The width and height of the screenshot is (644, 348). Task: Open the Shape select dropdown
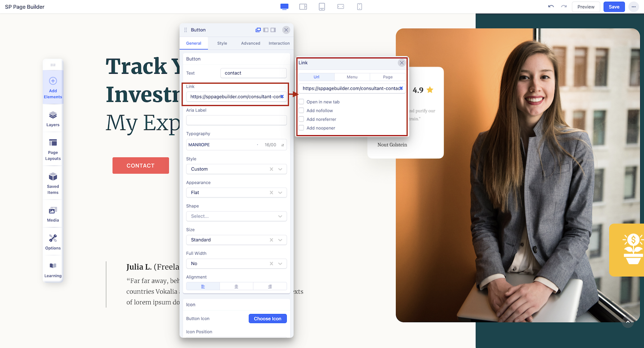(x=236, y=216)
